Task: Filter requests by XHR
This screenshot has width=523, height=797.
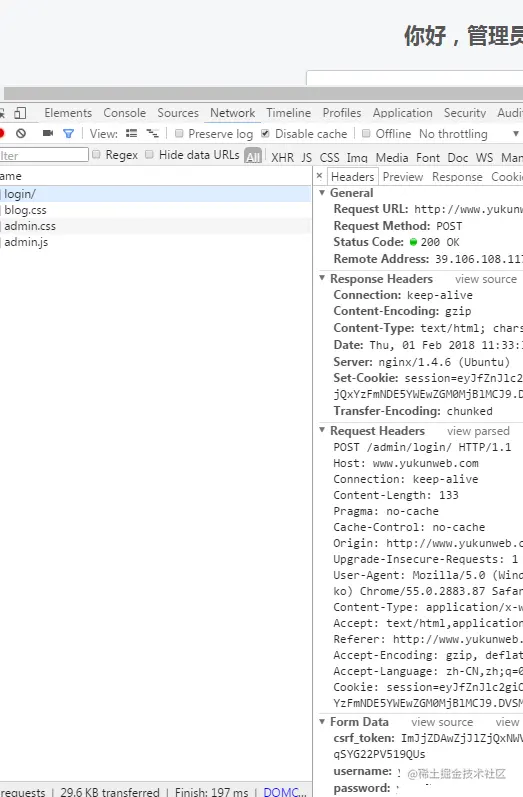Action: (x=283, y=158)
